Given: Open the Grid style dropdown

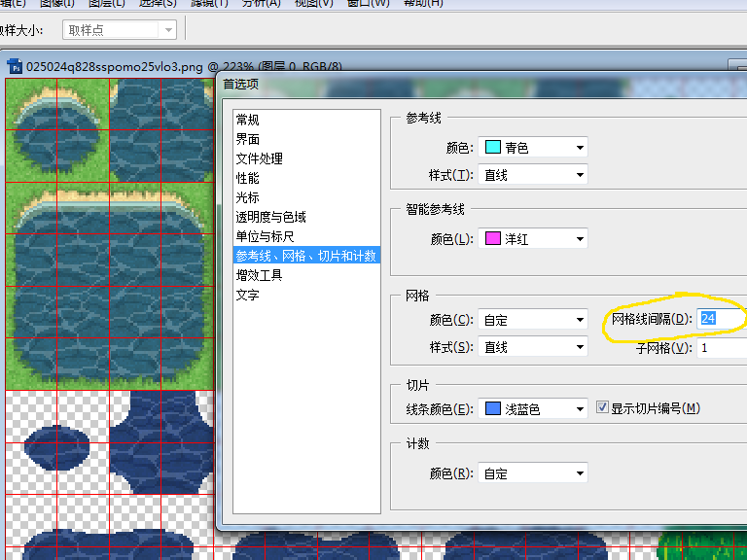Looking at the screenshot, I should (533, 347).
